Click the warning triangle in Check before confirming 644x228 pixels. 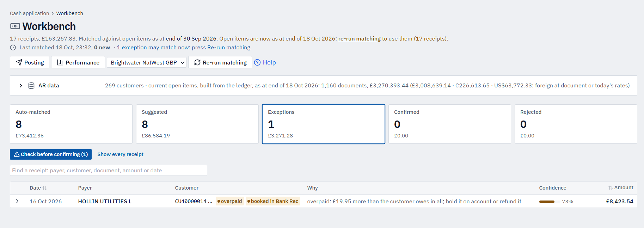17,154
